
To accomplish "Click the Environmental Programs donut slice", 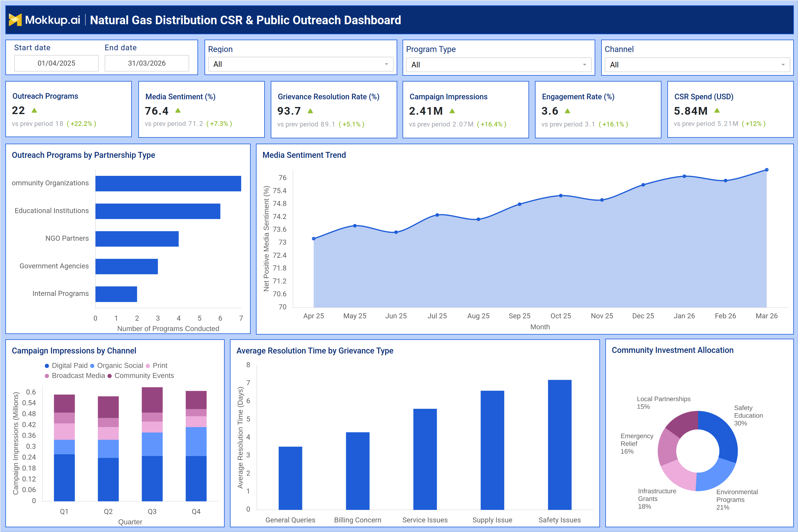I will [x=716, y=477].
